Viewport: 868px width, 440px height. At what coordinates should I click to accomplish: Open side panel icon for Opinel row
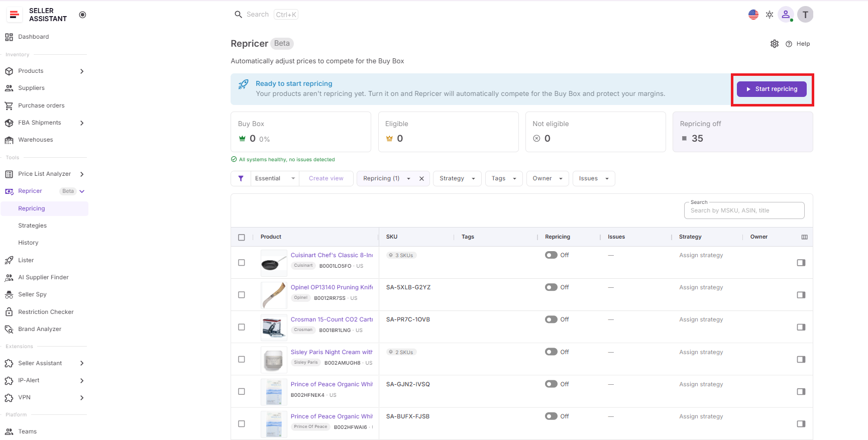pos(801,295)
